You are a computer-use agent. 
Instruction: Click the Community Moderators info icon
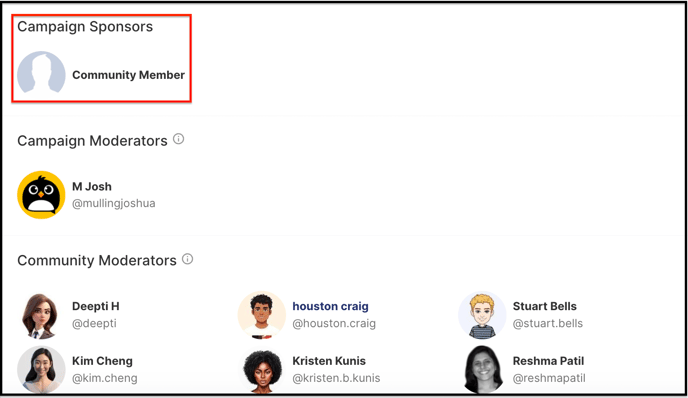tap(187, 259)
